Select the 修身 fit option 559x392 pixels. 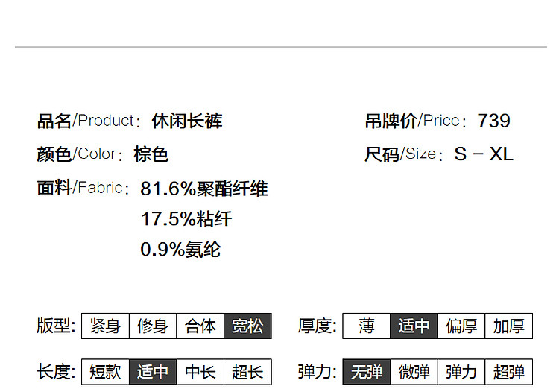tap(153, 326)
